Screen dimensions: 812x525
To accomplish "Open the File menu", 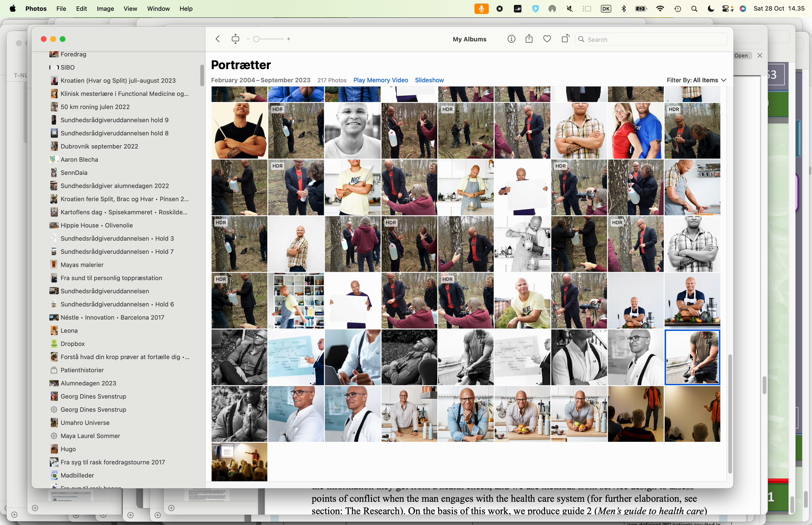I will [61, 9].
